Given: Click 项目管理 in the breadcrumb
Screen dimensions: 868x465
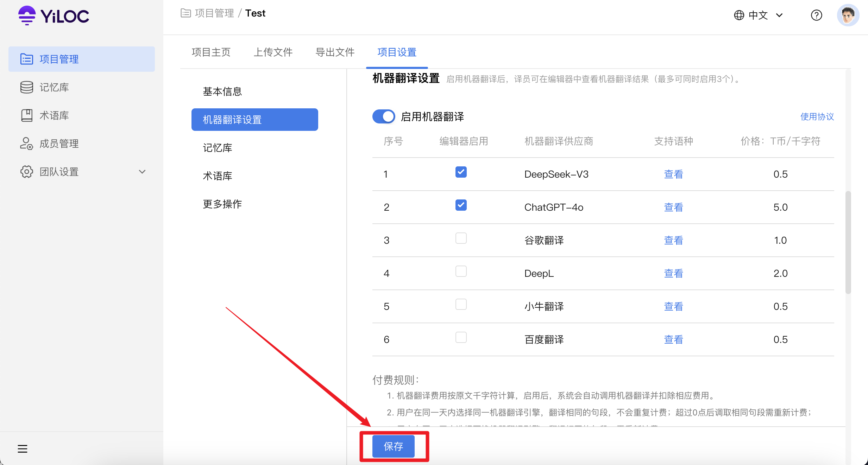Looking at the screenshot, I should (214, 13).
